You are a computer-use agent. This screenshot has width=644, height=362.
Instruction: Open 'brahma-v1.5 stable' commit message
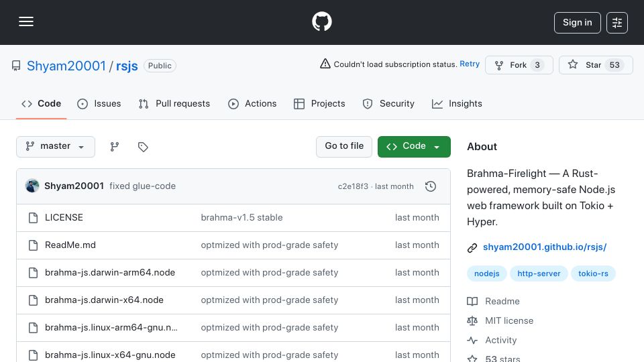coord(241,217)
